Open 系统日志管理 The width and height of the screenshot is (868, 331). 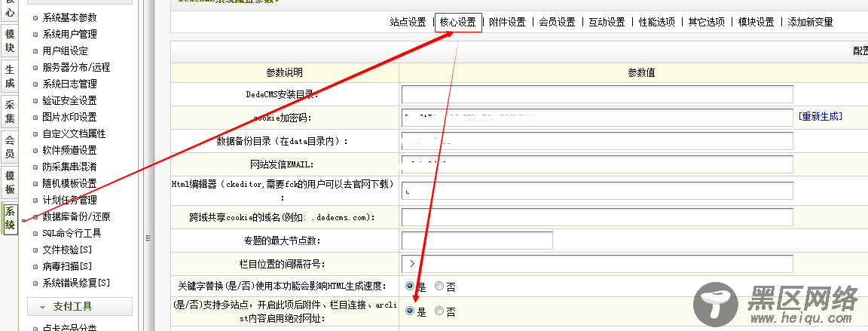tap(69, 84)
